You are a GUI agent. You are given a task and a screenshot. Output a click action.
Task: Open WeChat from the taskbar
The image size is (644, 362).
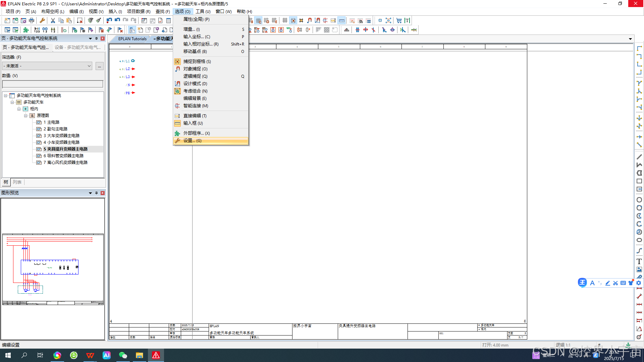tap(123, 355)
